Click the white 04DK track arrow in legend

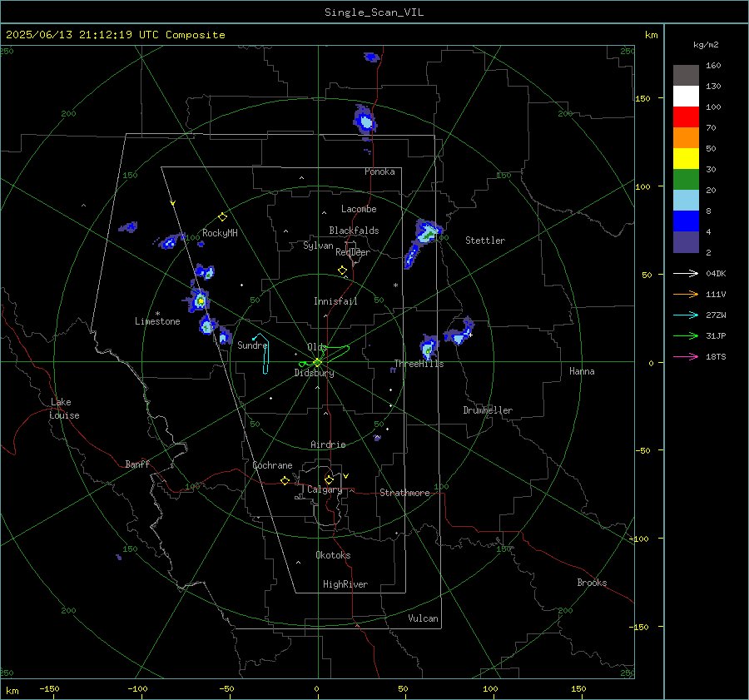click(686, 273)
